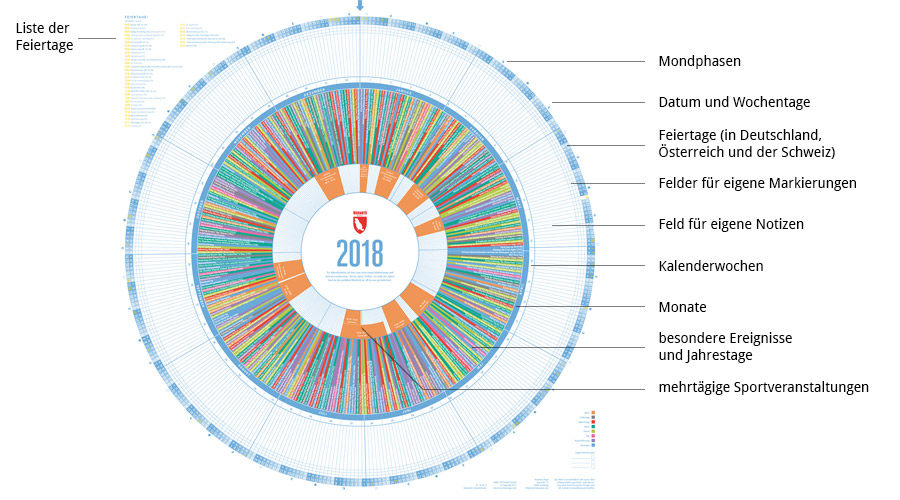Click the orange swatch in the color legend

coord(593,413)
